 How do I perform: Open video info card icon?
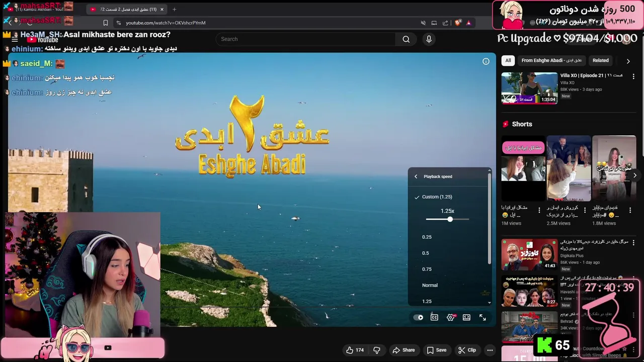coord(486,61)
